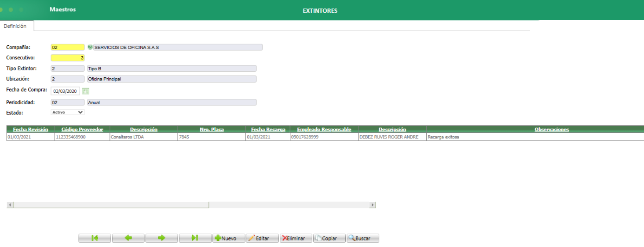The height and width of the screenshot is (247, 644).
Task: Sort by Observaciones column header
Action: (552, 129)
